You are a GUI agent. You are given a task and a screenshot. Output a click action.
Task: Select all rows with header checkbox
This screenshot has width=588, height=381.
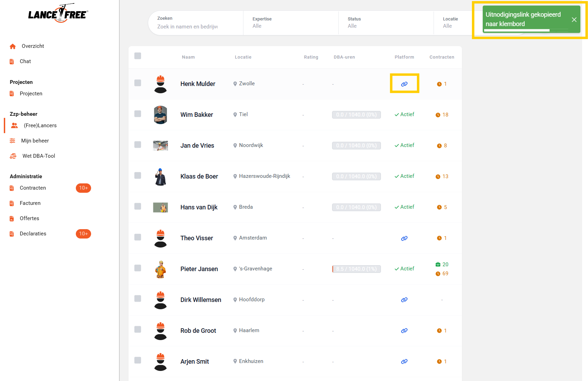137,56
